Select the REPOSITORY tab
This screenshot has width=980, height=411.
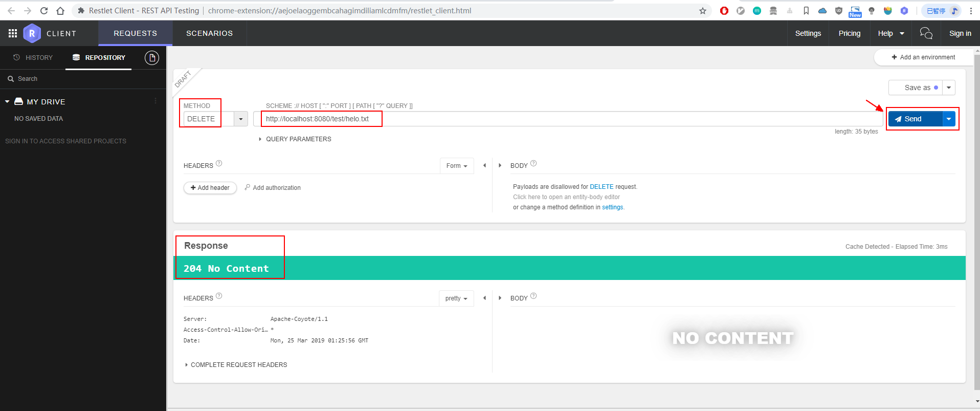99,58
